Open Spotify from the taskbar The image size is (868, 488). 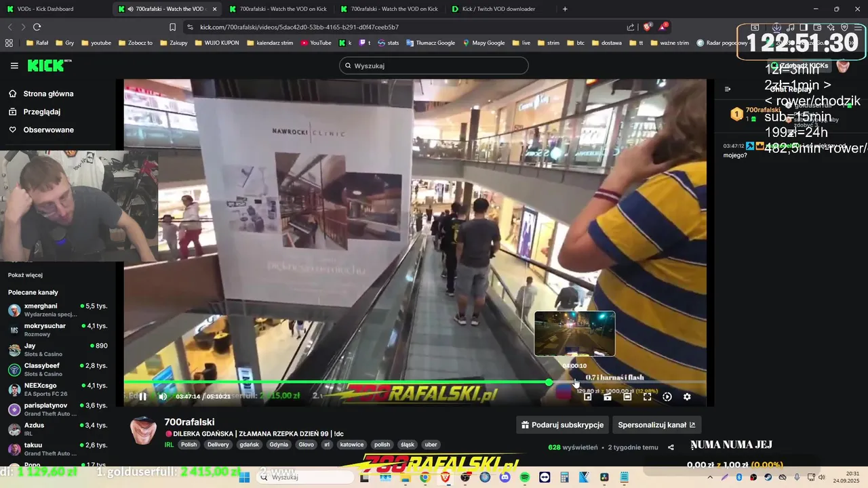(x=525, y=477)
